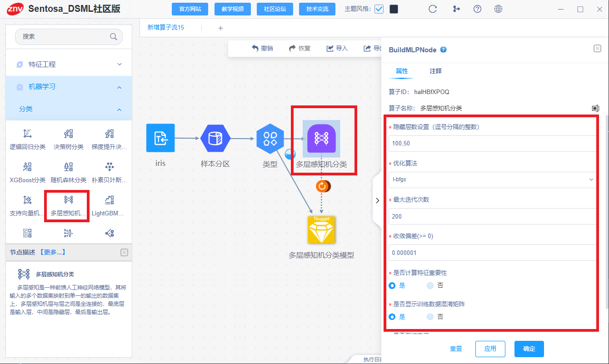Click the iris data node on canvas

coord(160,138)
